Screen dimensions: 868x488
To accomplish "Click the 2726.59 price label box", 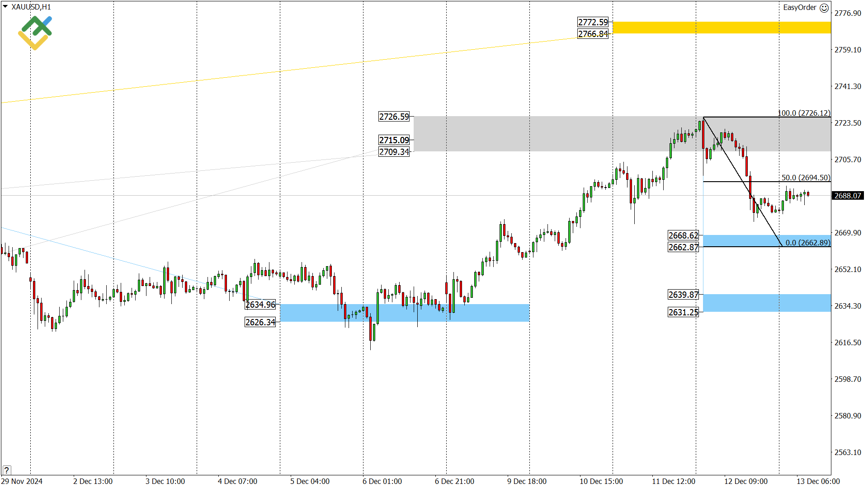I will [x=394, y=117].
